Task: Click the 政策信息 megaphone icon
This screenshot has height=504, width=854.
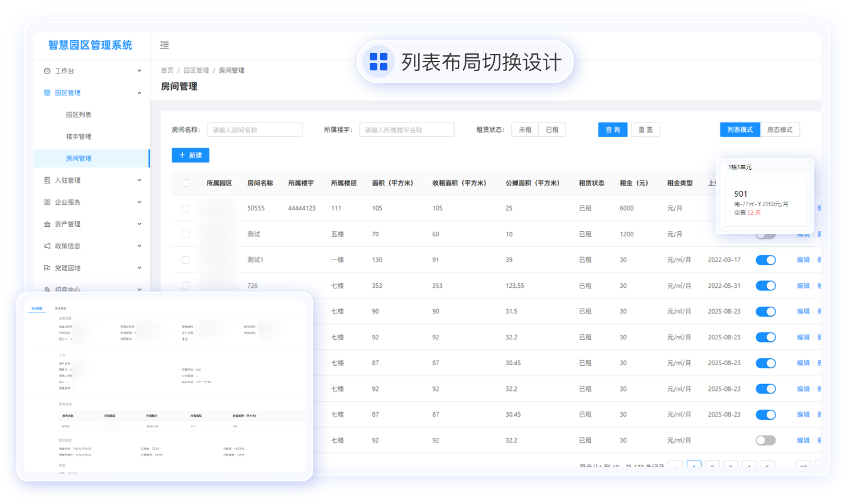Action: pyautogui.click(x=47, y=246)
